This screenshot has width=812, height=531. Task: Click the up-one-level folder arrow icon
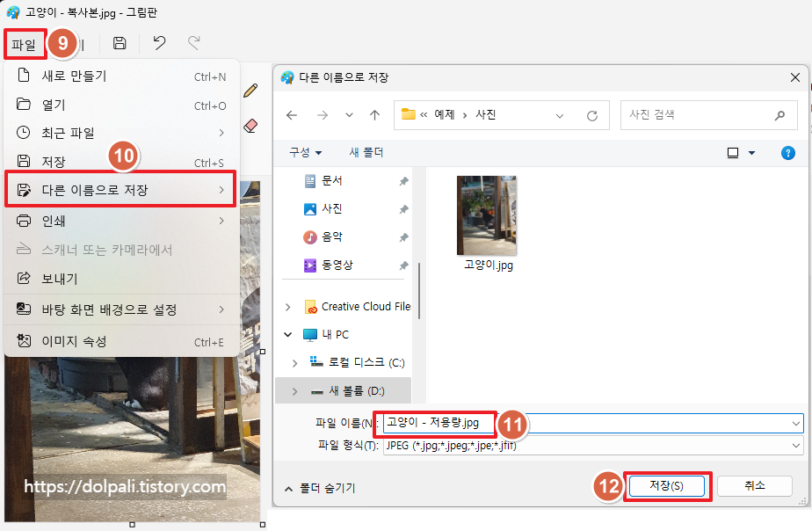point(373,115)
